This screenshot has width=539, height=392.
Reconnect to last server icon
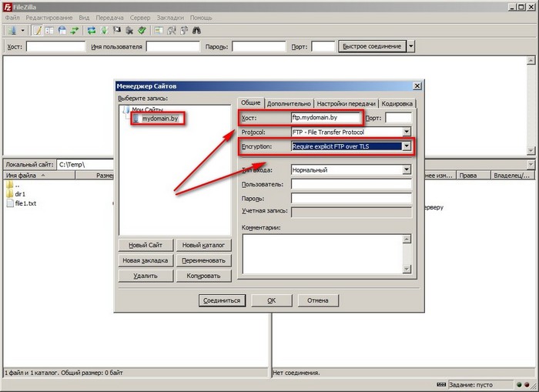coord(142,31)
